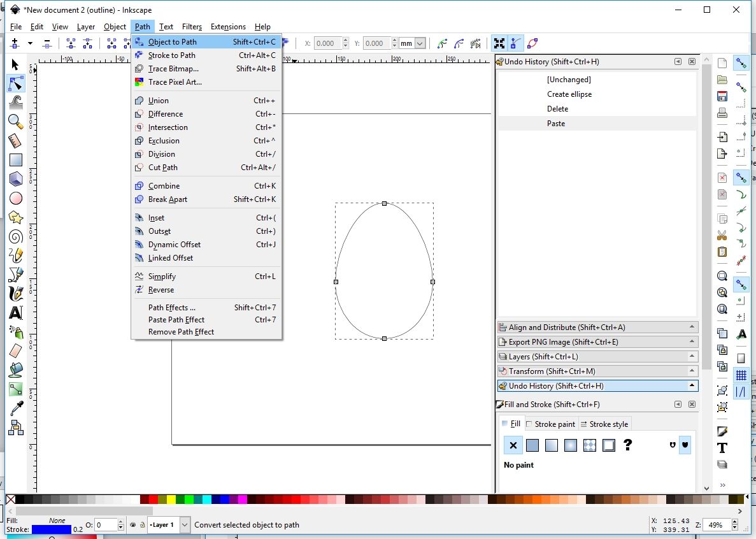Select Create ellipse in Undo History

tap(569, 94)
